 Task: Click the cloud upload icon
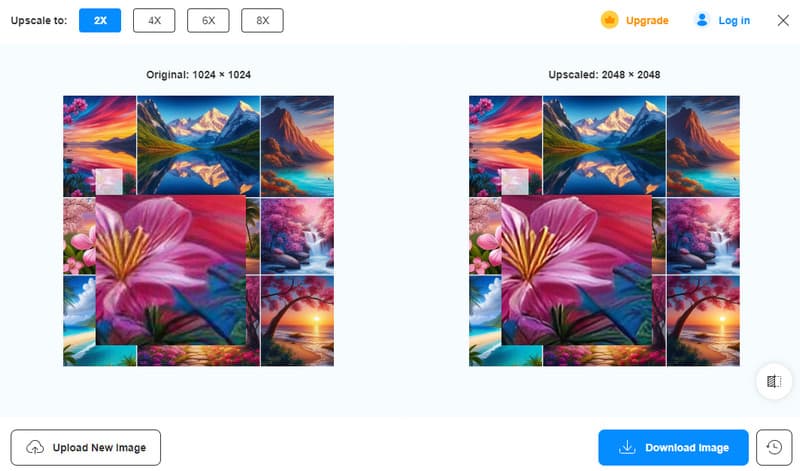(x=35, y=447)
